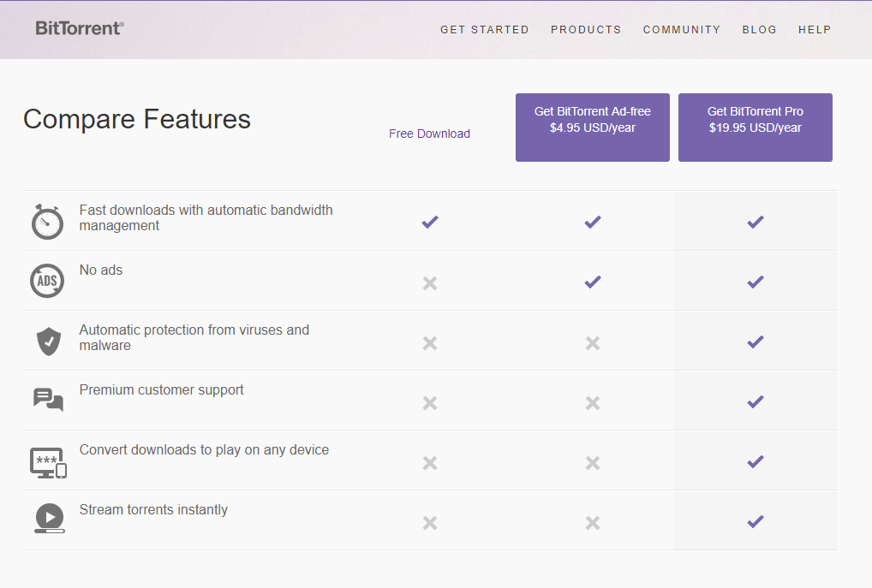Click the shield virus protection icon
This screenshot has height=588, width=872.
48,342
